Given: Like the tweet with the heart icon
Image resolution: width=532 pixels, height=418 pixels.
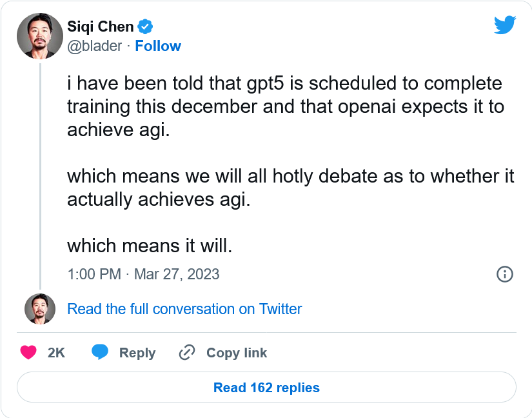Looking at the screenshot, I should 28,353.
